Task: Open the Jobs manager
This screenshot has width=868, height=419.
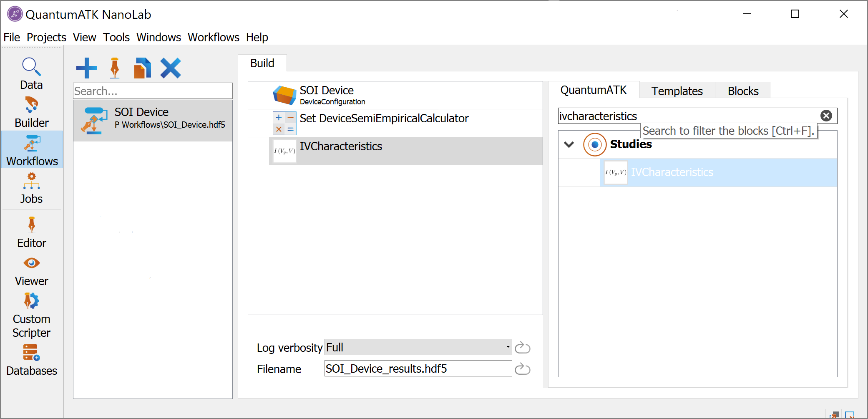Action: pos(32,188)
